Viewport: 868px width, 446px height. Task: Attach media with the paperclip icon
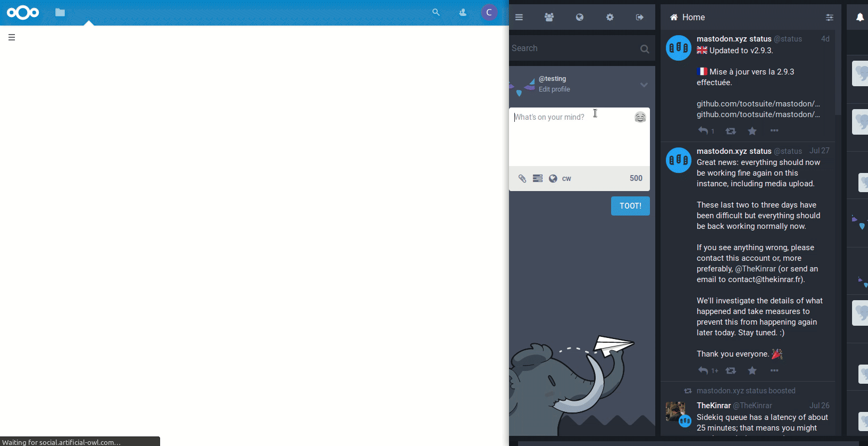coord(522,178)
